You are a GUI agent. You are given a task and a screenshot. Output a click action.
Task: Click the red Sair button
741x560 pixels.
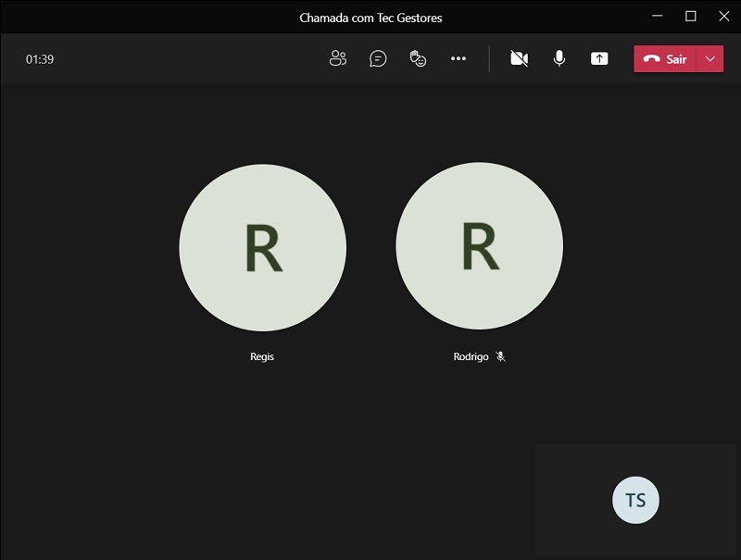(x=666, y=58)
